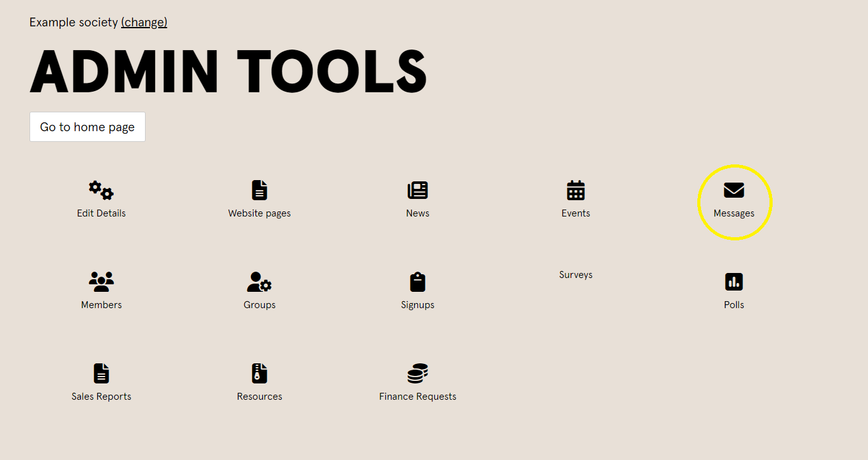Open the Website pages document icon
This screenshot has width=868, height=460.
click(259, 190)
